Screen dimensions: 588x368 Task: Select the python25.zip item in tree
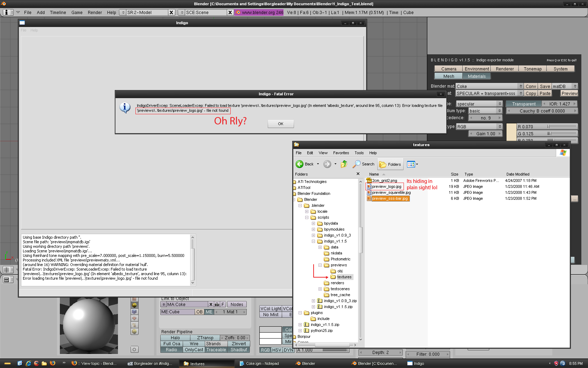[x=321, y=330]
